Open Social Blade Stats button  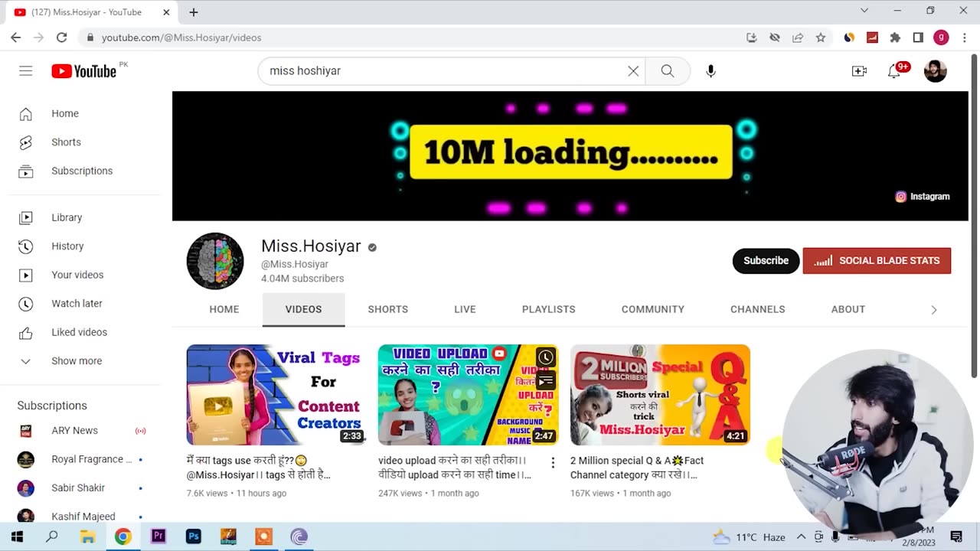[x=877, y=261]
